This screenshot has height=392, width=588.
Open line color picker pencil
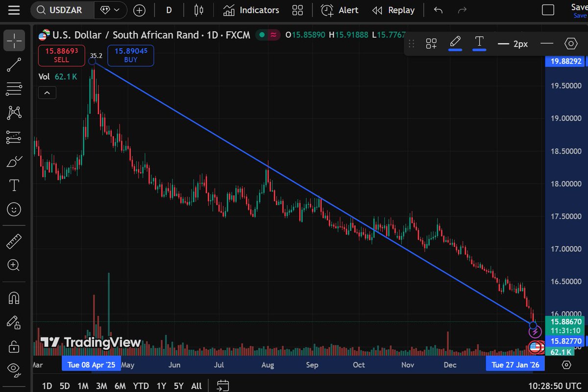[x=456, y=44]
